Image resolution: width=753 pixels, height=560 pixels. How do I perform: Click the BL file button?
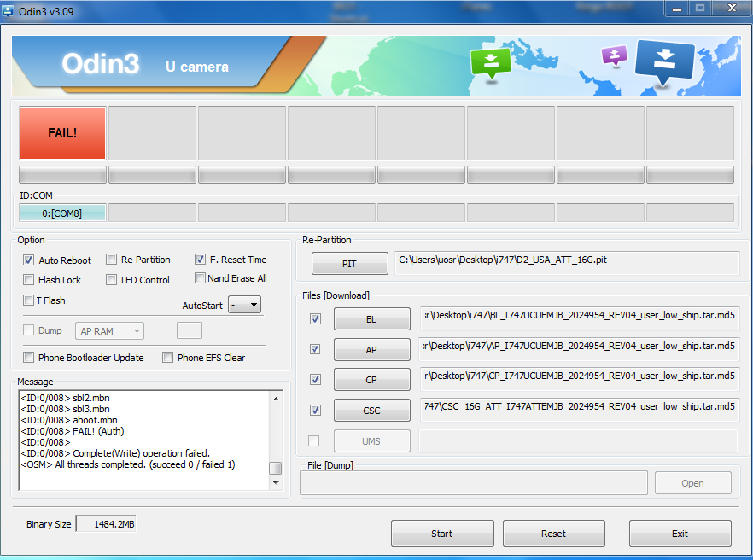371,319
